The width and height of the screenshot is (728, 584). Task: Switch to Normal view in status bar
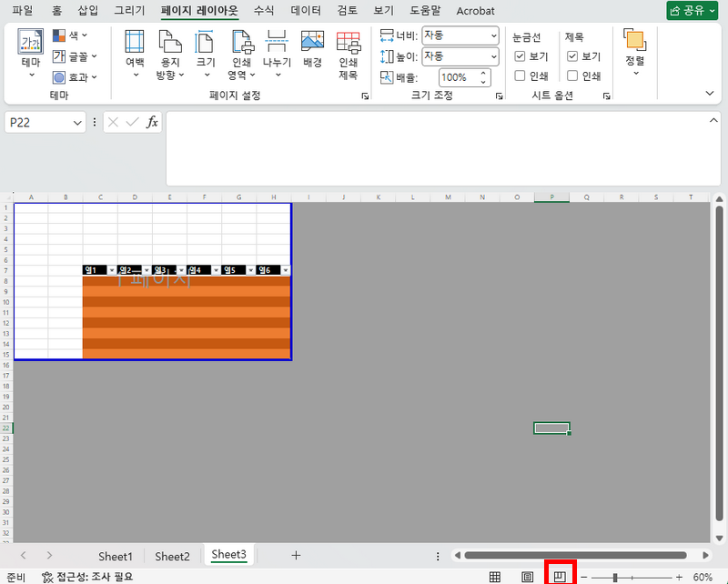tap(495, 577)
